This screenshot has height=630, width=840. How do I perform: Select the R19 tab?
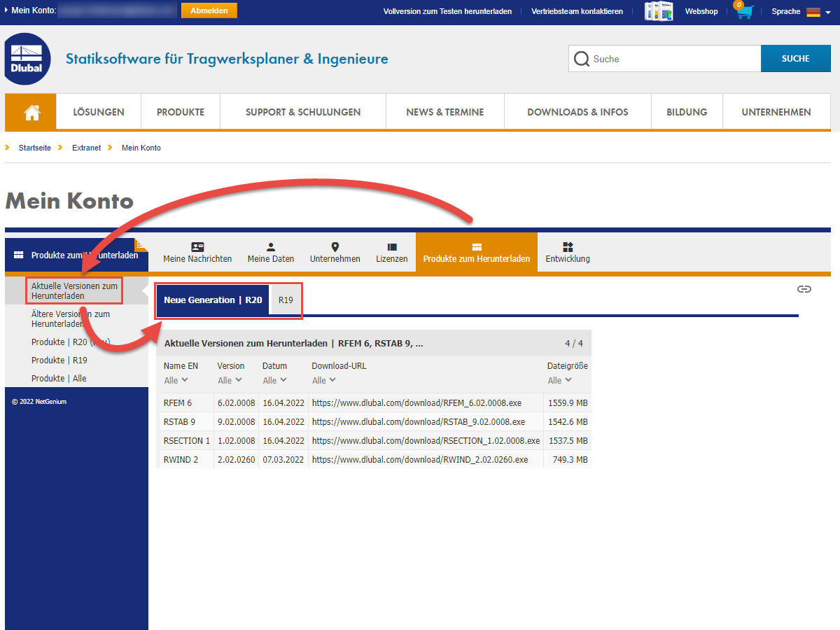coord(286,300)
